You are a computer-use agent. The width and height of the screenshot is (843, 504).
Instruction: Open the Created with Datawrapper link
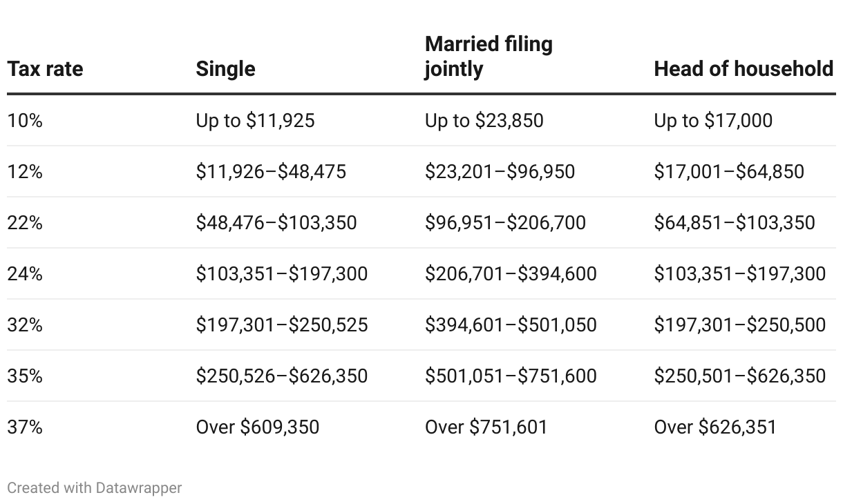click(95, 488)
